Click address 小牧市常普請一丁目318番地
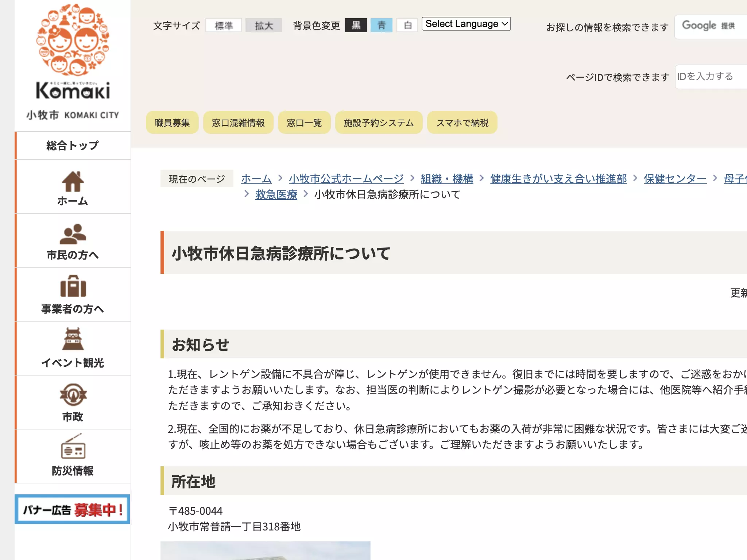The width and height of the screenshot is (747, 560). pos(234,526)
